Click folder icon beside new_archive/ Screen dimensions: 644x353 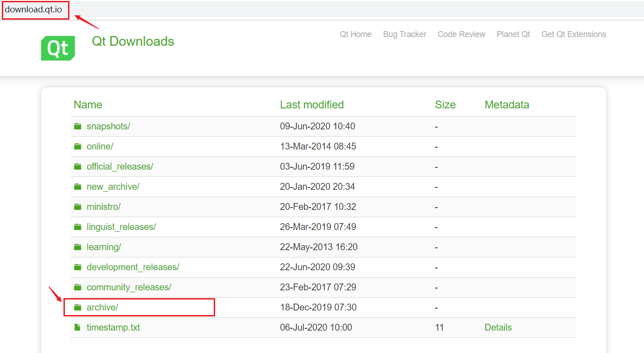coord(78,187)
